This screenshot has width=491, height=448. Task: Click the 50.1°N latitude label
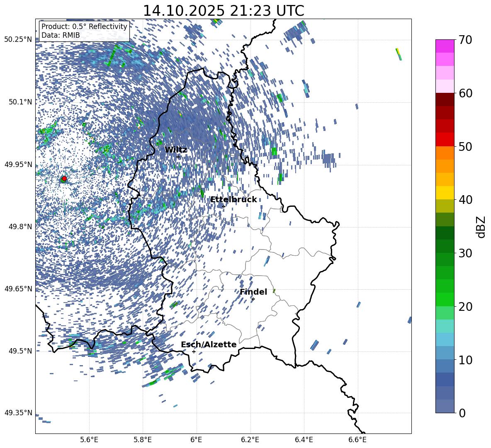tap(20, 102)
